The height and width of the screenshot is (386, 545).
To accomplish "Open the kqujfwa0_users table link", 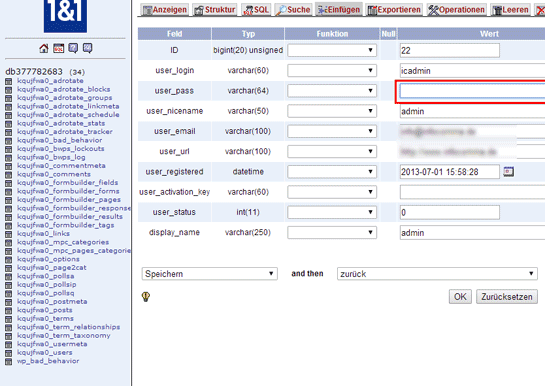I will [45, 353].
